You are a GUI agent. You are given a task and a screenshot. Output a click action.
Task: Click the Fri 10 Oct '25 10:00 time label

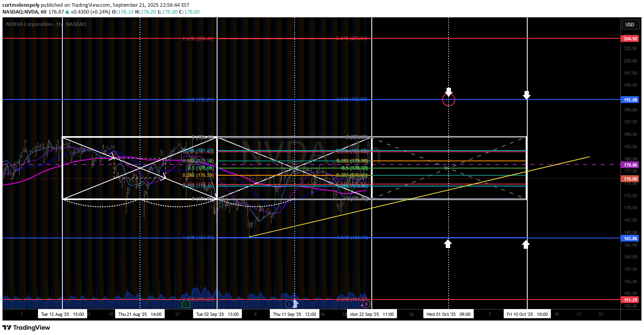click(527, 314)
